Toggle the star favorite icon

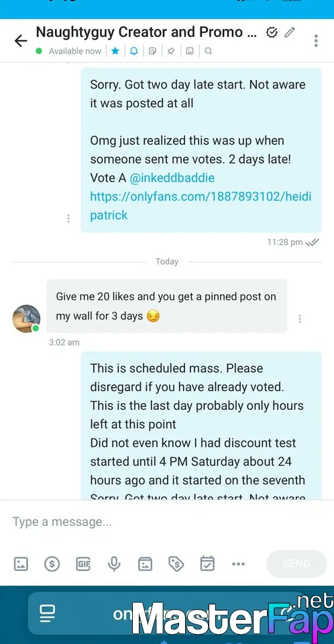click(115, 51)
